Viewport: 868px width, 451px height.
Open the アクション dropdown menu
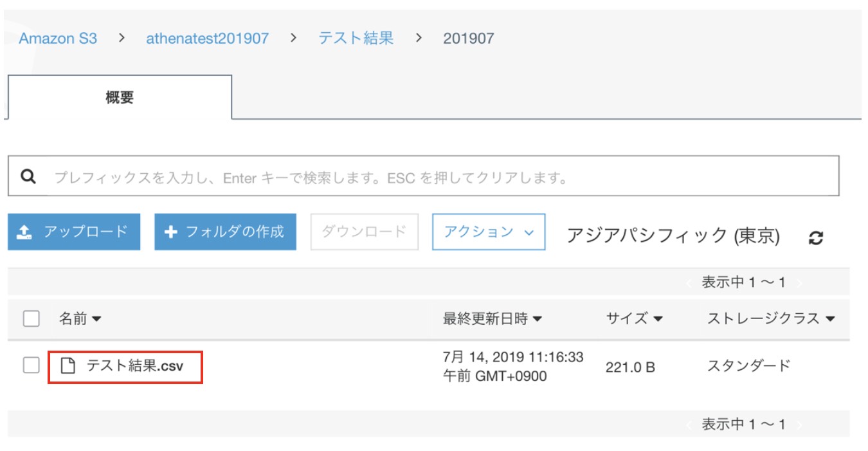pos(489,232)
